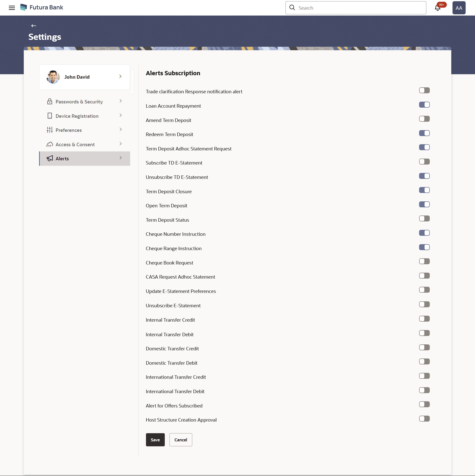Open the notifications bell
The width and height of the screenshot is (475, 476).
437,8
